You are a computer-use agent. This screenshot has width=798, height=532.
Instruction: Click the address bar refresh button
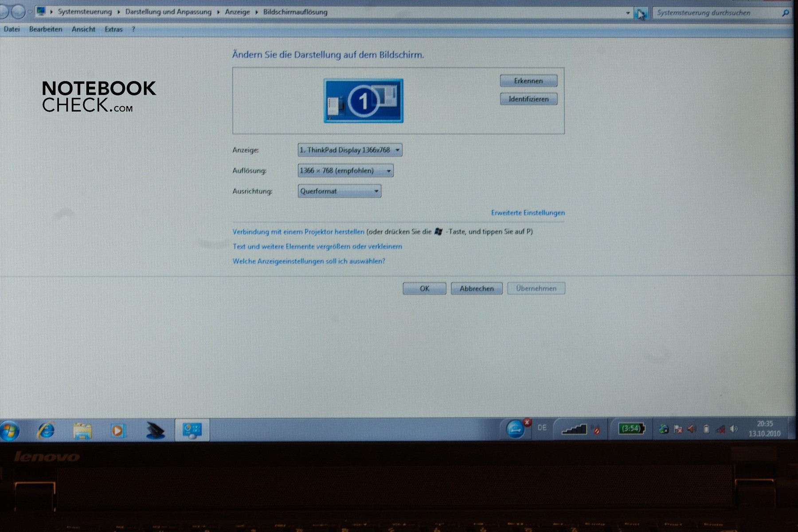pos(641,13)
